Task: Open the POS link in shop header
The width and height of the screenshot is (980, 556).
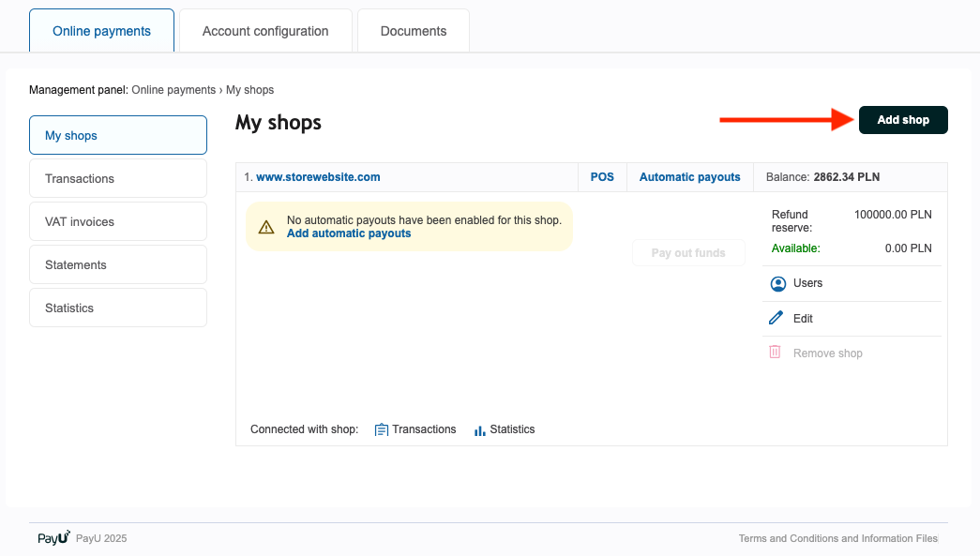Action: [x=602, y=176]
